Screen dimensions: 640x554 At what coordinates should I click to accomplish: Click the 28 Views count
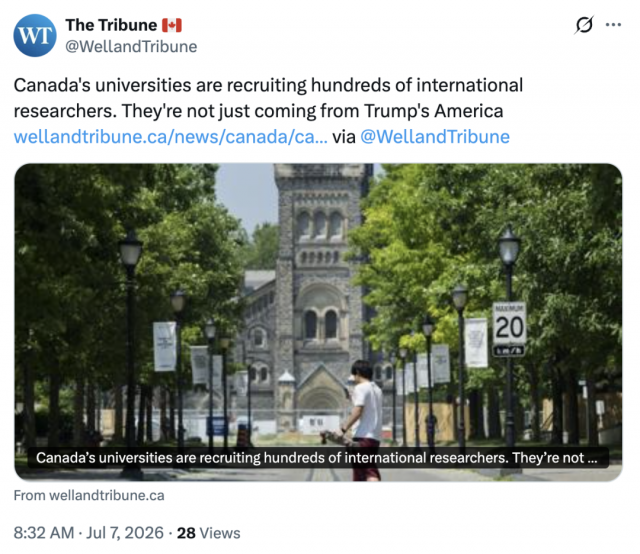click(209, 533)
